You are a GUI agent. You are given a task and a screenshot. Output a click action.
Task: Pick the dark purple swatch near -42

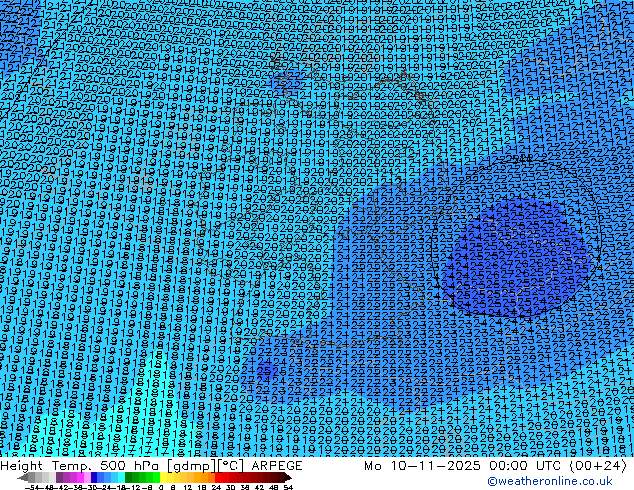point(59,477)
